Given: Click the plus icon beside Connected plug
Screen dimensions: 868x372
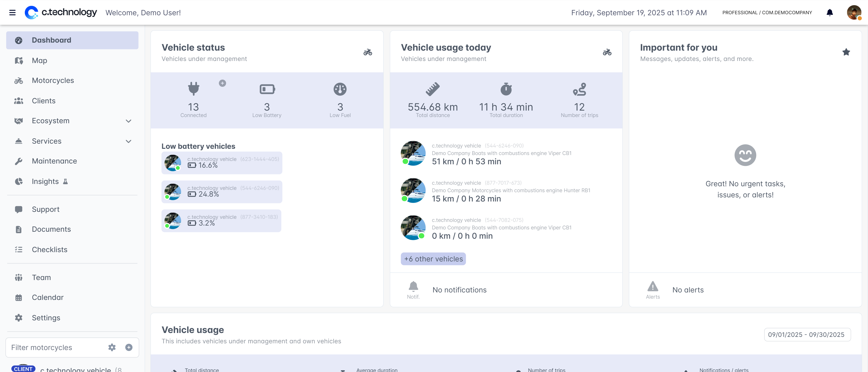Looking at the screenshot, I should (222, 83).
